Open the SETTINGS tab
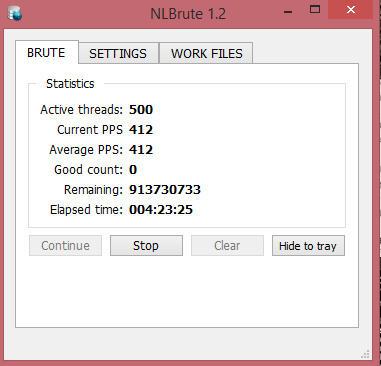The image size is (381, 366). pos(118,53)
